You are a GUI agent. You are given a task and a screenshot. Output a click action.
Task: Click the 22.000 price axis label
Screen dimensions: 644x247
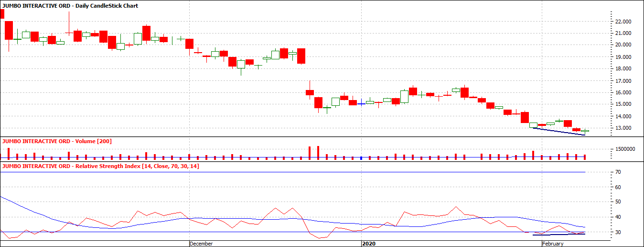point(624,22)
